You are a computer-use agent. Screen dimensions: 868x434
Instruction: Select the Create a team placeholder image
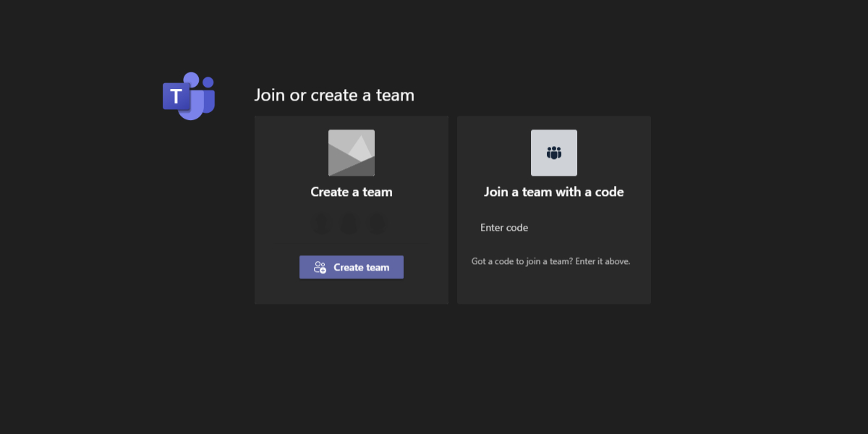pyautogui.click(x=352, y=153)
